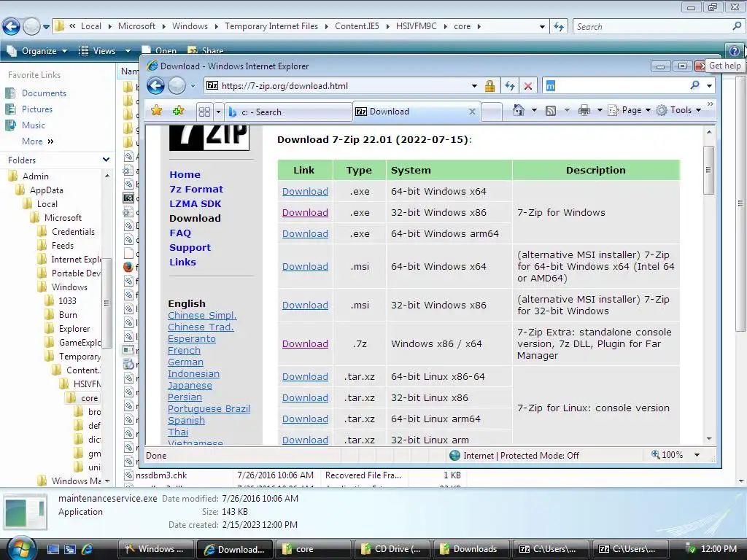Click the security shield tray icon
Screen dimensions: 747x560
click(x=690, y=549)
